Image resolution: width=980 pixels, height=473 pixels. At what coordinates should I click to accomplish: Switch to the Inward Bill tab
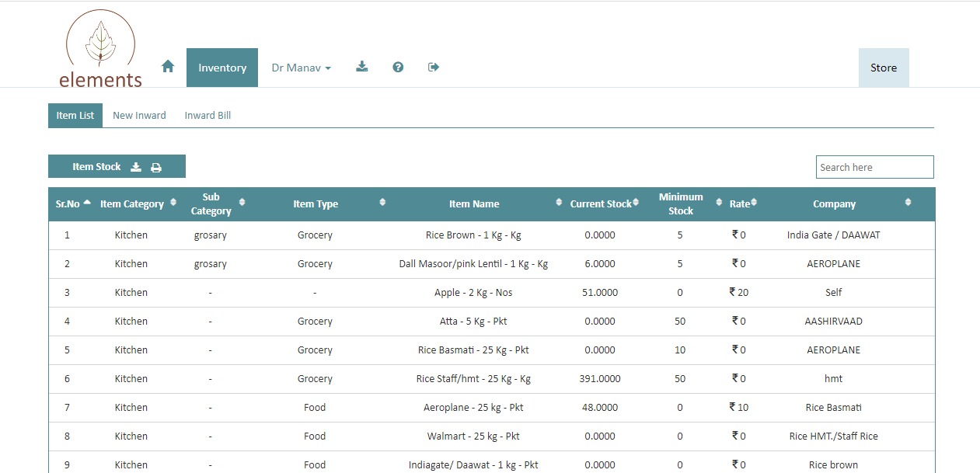208,115
